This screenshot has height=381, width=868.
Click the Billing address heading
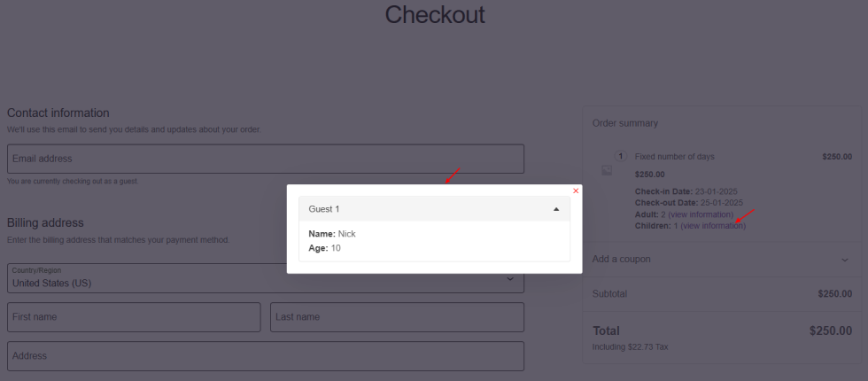coord(45,222)
